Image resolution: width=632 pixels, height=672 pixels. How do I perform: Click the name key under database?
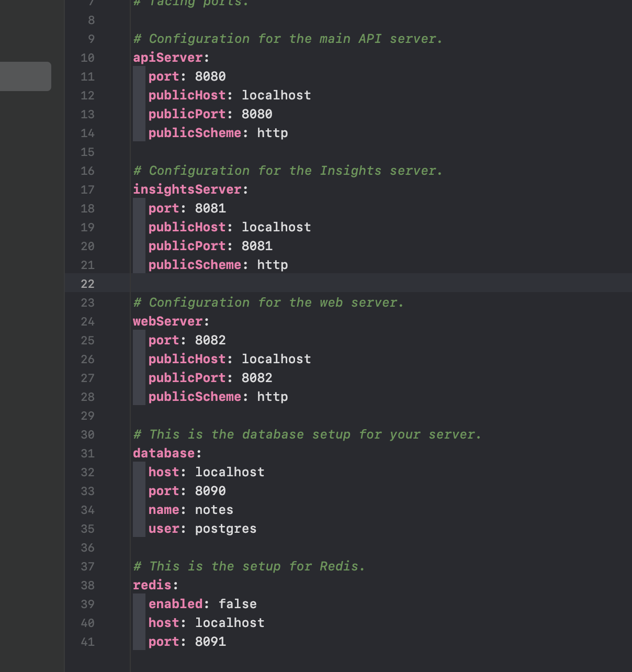tap(164, 510)
